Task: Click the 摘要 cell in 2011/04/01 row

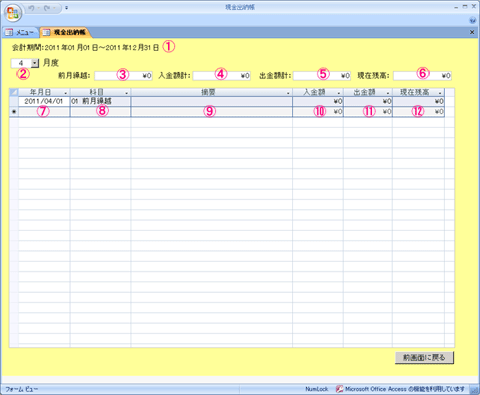Action: pos(212,101)
